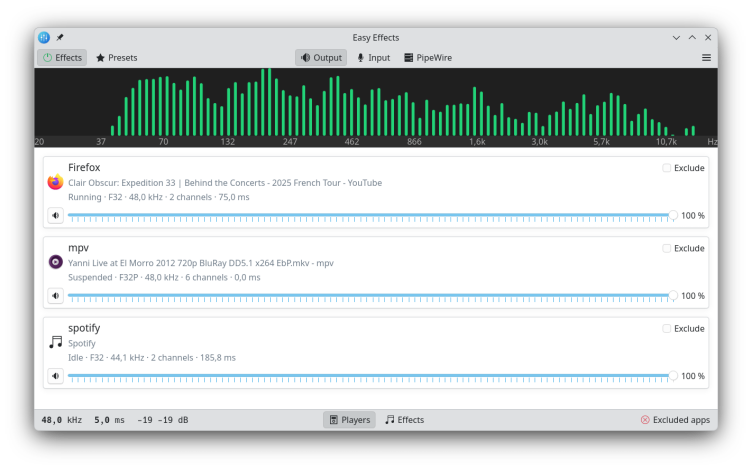Image resolution: width=752 pixels, height=471 pixels.
Task: Click the Spotify music note icon
Action: 56,342
